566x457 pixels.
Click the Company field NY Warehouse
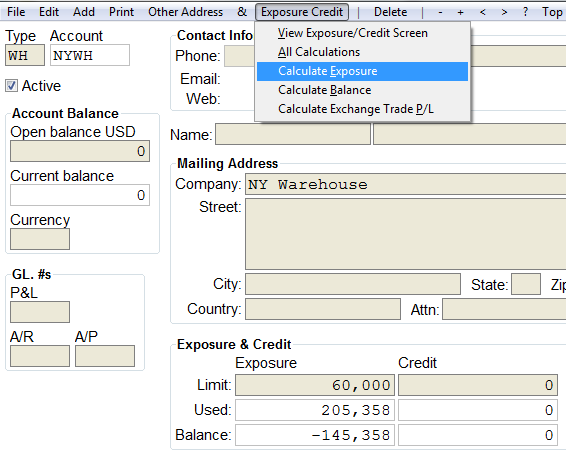click(x=406, y=184)
